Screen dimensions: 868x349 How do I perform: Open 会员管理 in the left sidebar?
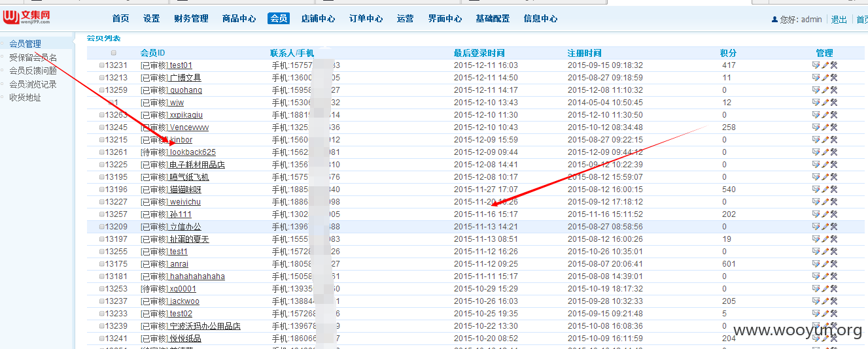click(25, 44)
